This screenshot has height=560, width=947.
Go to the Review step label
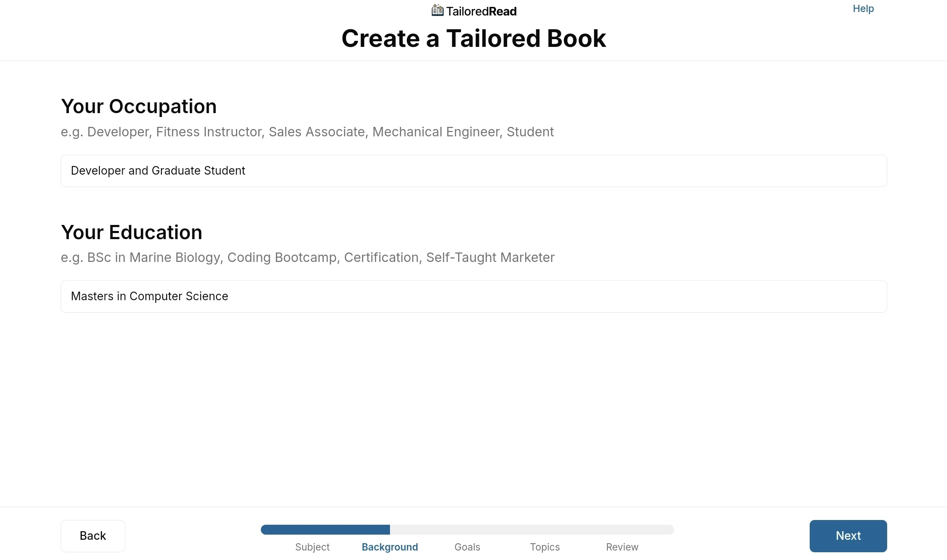[622, 547]
